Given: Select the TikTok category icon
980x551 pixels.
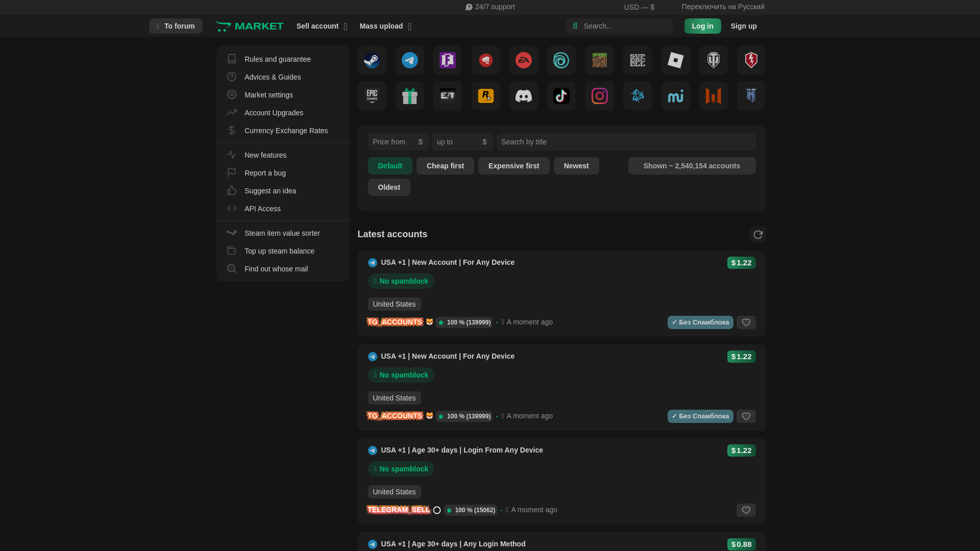Looking at the screenshot, I should click(561, 96).
